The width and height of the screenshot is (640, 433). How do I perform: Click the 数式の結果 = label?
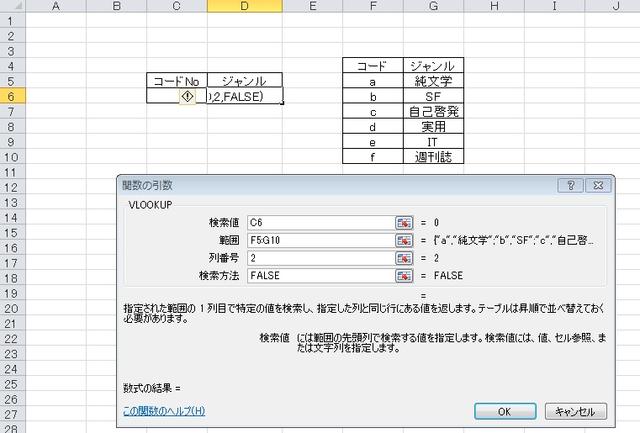152,388
